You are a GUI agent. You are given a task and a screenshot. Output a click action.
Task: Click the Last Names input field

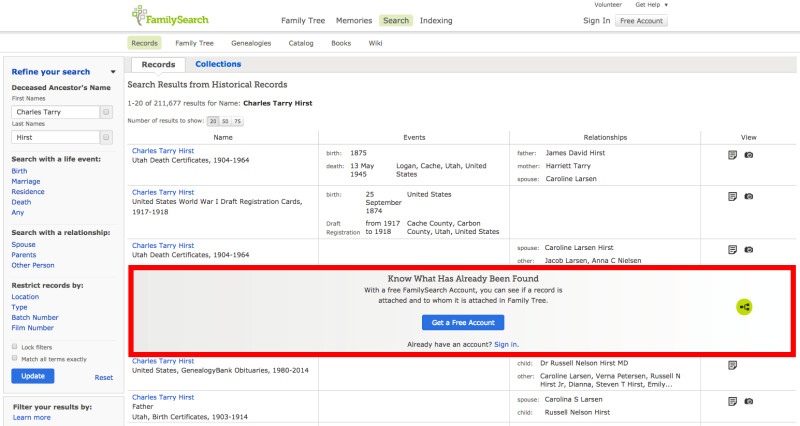56,137
